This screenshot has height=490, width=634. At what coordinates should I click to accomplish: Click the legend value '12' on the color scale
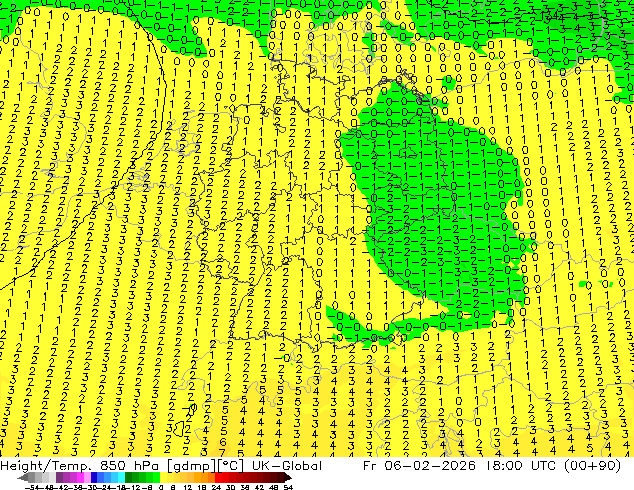coord(187,488)
